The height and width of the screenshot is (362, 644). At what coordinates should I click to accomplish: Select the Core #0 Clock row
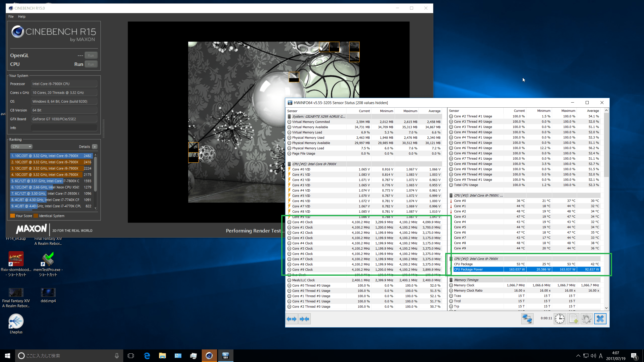click(365, 222)
